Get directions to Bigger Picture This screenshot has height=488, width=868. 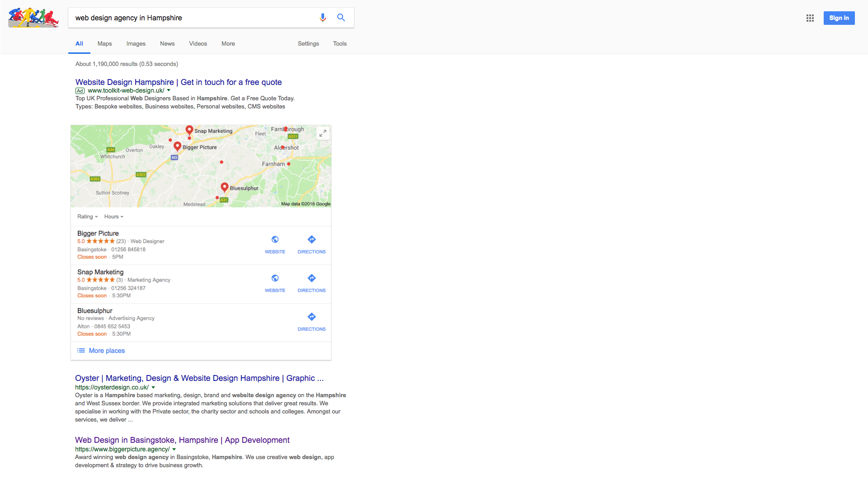(311, 239)
